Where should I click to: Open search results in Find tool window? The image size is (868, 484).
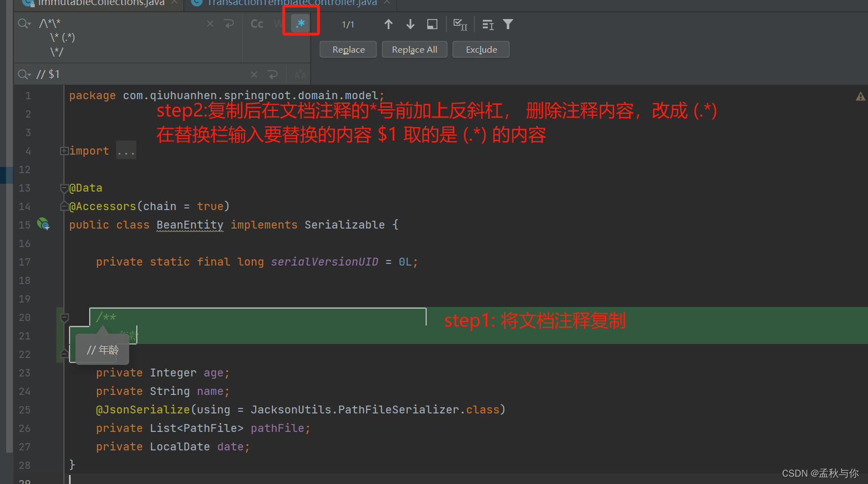(488, 24)
